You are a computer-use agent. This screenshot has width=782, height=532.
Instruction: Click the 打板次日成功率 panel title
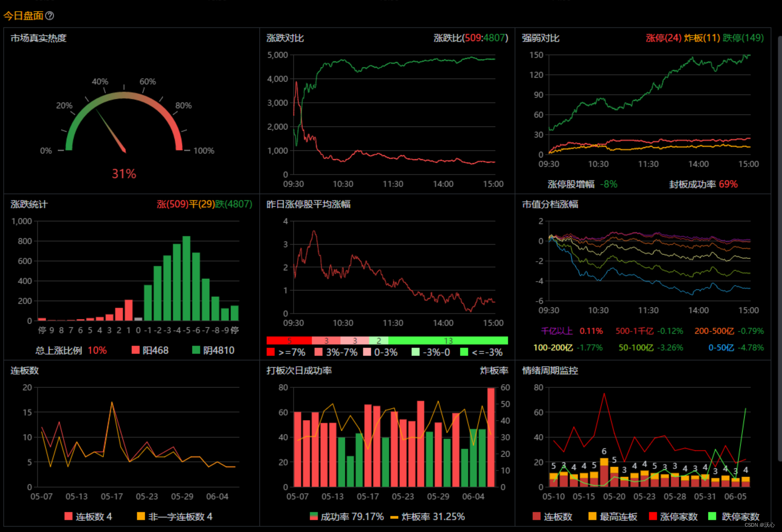click(x=299, y=370)
